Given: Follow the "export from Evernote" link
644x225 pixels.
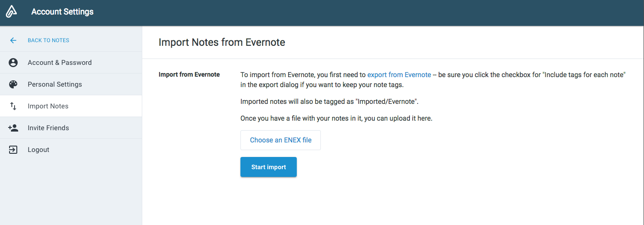Looking at the screenshot, I should tap(399, 75).
